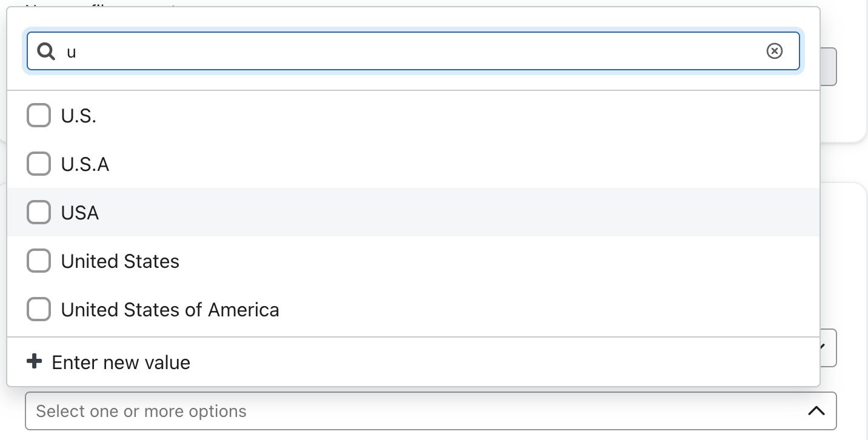
Task: Click the gray button edge behind popup's top-right
Action: click(829, 67)
